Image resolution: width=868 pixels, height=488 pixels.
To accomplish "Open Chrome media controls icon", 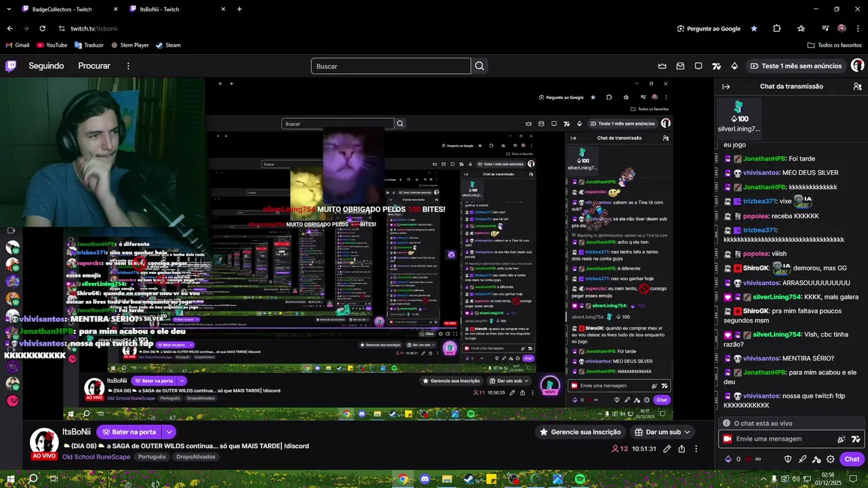I will click(825, 28).
